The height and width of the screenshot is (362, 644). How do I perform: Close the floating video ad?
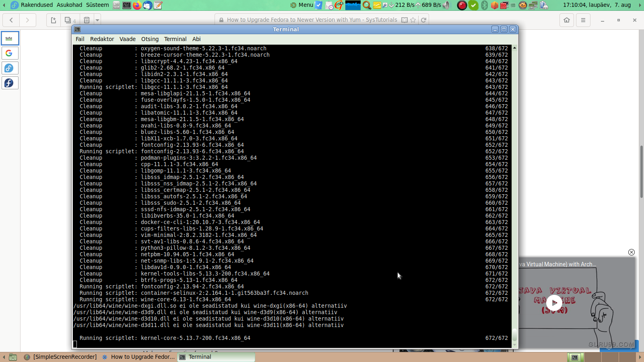(x=632, y=252)
